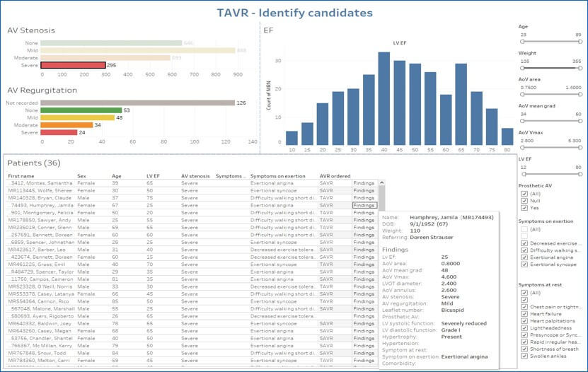Open Findings for Sawyer, Andy row
Screen dimensions: 588x372
364,220
